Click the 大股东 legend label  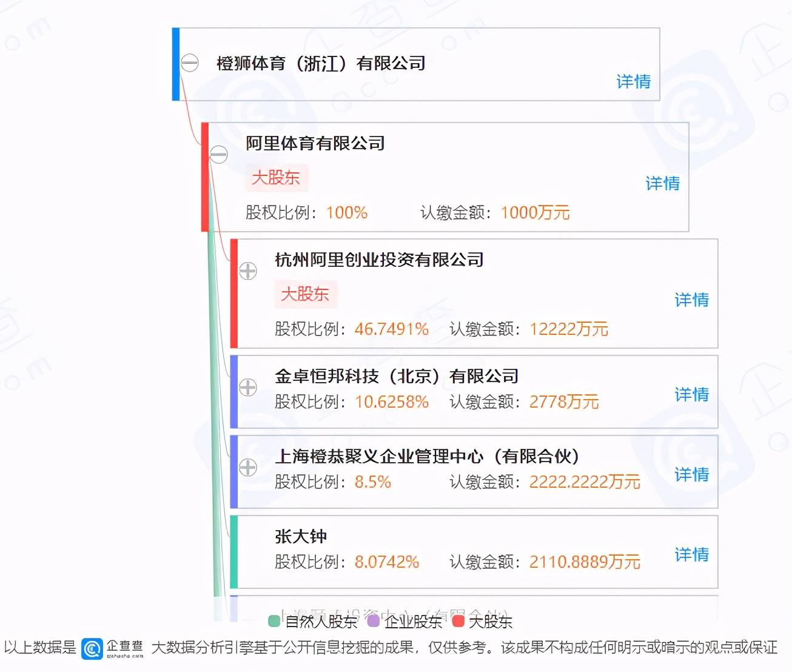(x=490, y=622)
